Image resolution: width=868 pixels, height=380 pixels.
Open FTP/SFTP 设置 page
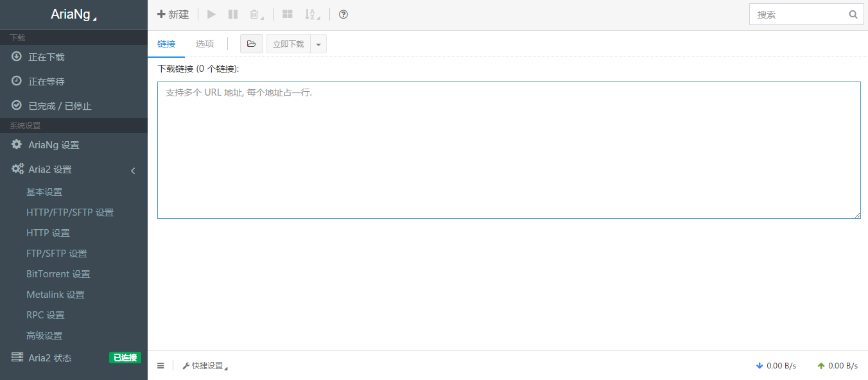pos(56,254)
